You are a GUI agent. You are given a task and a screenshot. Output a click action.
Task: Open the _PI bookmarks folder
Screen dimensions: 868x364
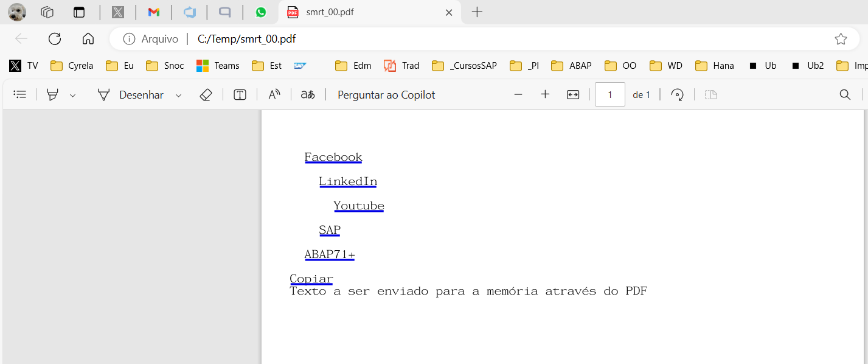[524, 66]
